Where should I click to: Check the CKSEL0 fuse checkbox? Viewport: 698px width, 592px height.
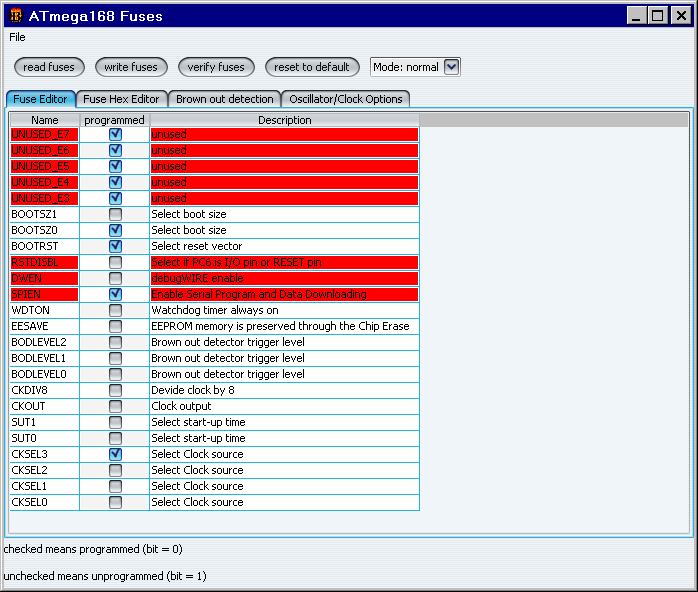click(115, 503)
